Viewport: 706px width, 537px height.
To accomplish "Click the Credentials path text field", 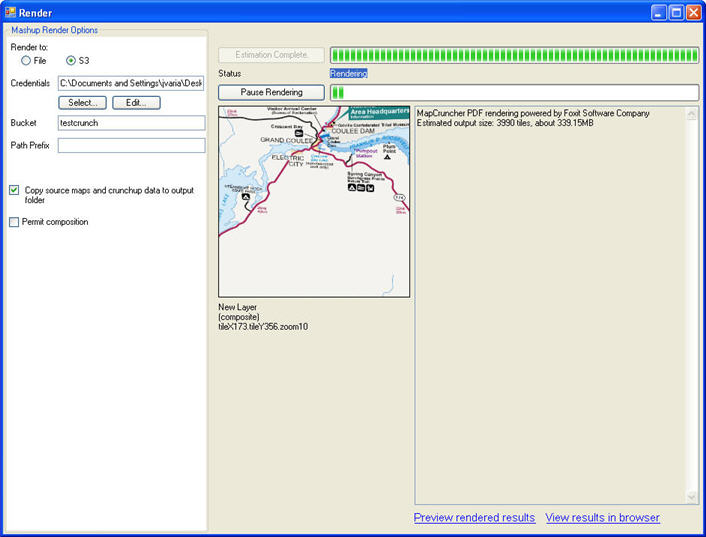I will click(x=131, y=83).
